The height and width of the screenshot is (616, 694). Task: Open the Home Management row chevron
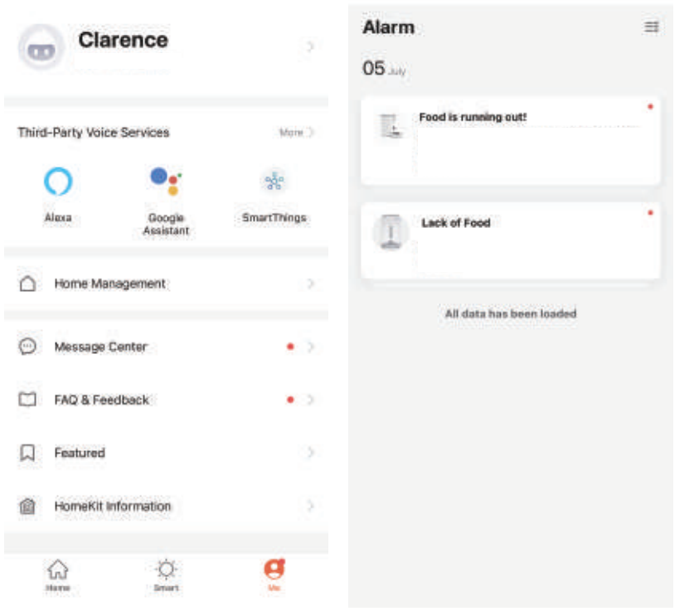(x=311, y=284)
